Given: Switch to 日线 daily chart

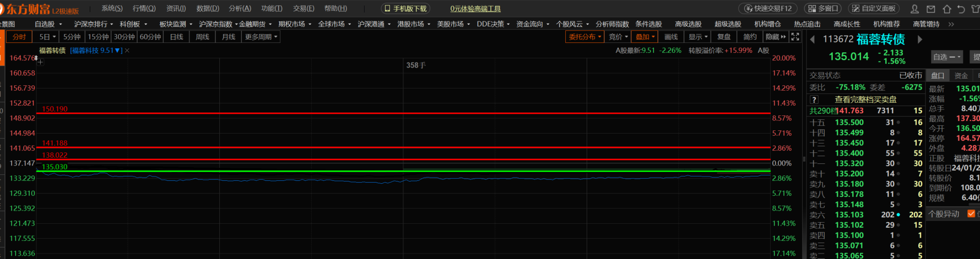Looking at the screenshot, I should coord(176,37).
